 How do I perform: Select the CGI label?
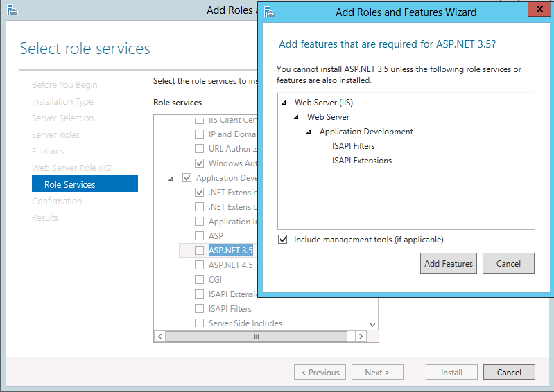pyautogui.click(x=215, y=279)
